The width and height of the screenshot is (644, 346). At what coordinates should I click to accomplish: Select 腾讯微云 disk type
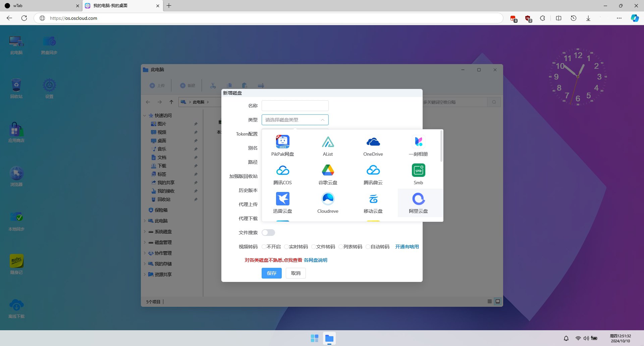pos(373,174)
